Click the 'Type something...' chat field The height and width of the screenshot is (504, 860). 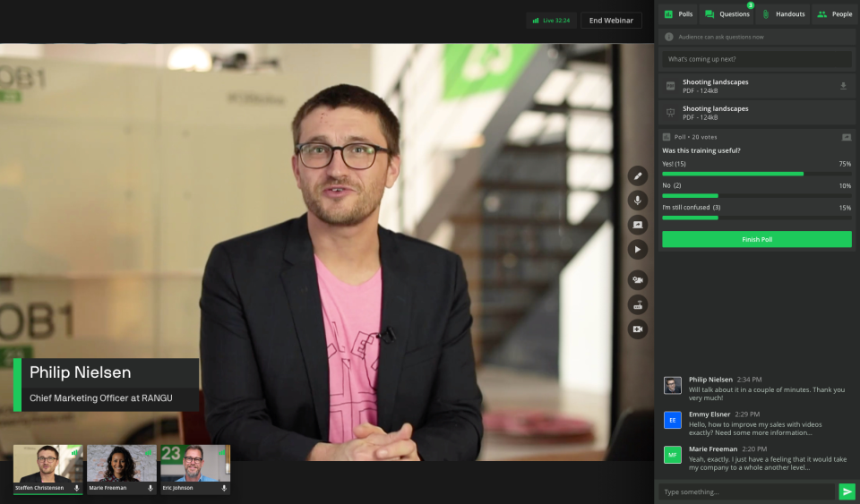[x=748, y=491]
